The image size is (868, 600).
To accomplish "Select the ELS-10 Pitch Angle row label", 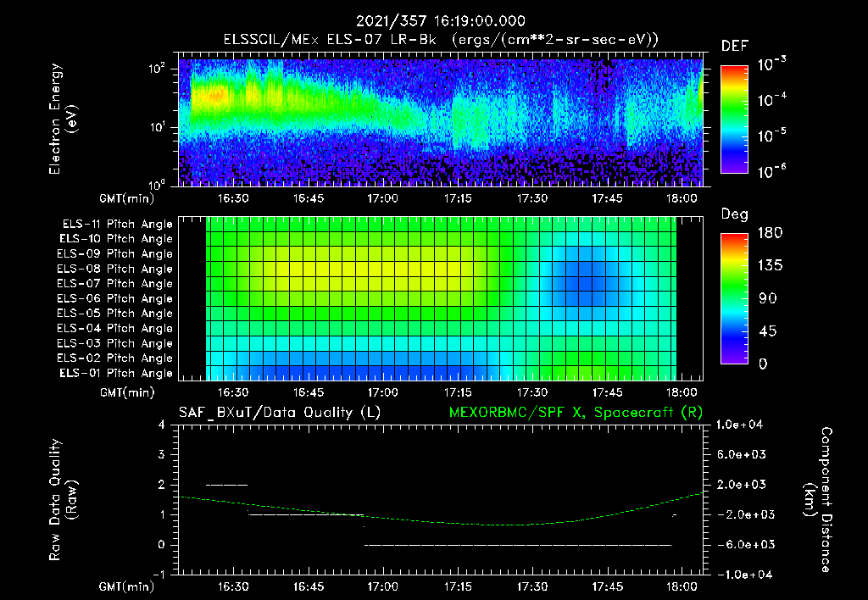I will point(116,239).
